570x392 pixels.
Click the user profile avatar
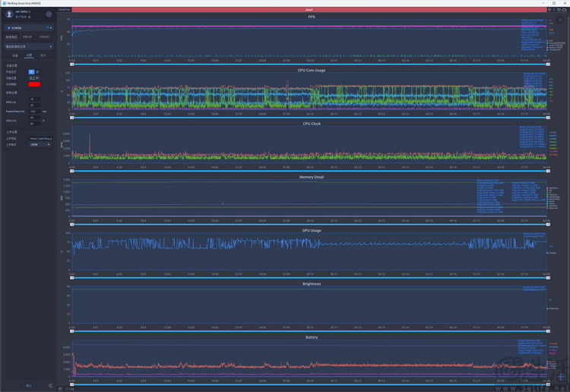pos(8,14)
